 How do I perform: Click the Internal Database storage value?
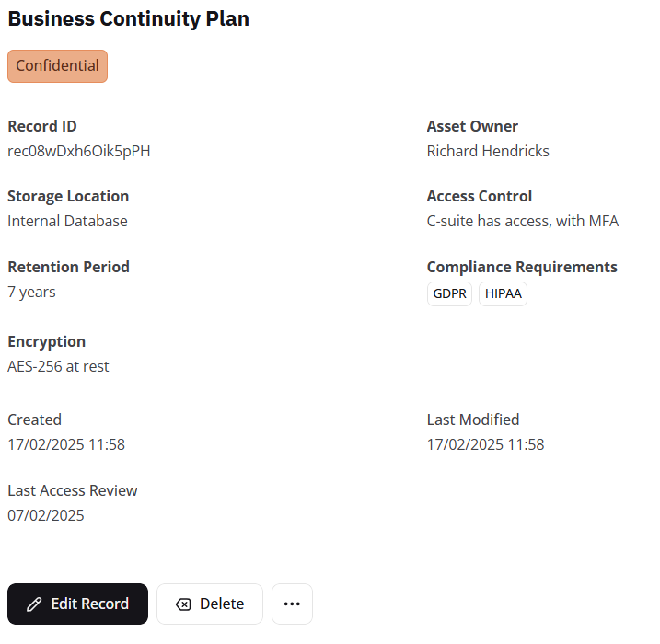pos(67,221)
